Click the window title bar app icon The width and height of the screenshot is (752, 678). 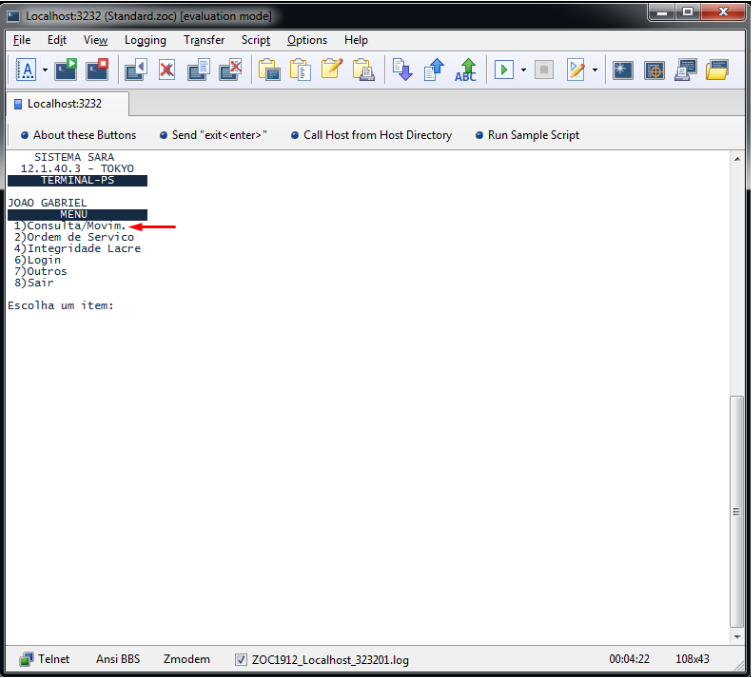tap(13, 16)
